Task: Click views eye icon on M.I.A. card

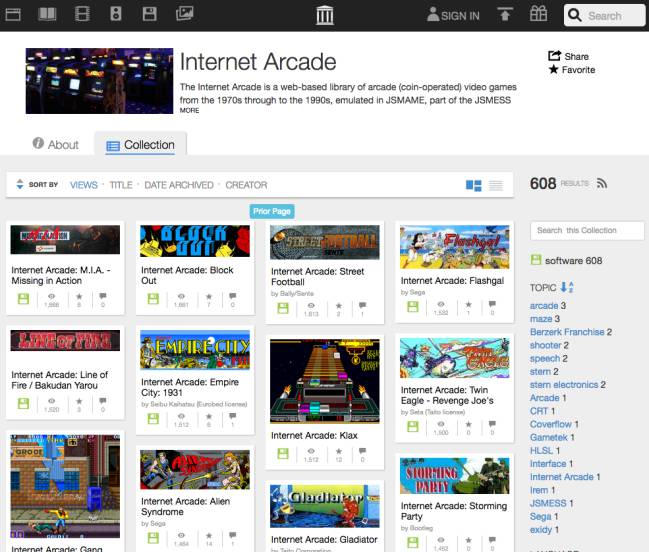Action: (x=51, y=296)
